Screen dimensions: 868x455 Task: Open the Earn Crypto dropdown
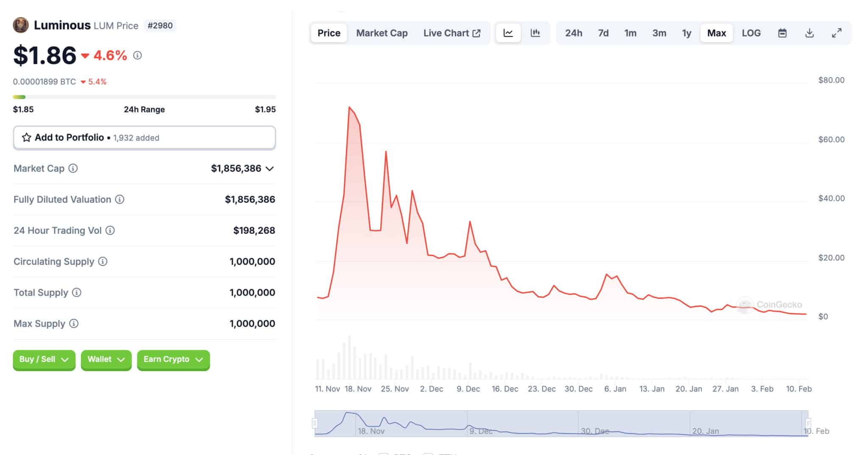pyautogui.click(x=173, y=360)
